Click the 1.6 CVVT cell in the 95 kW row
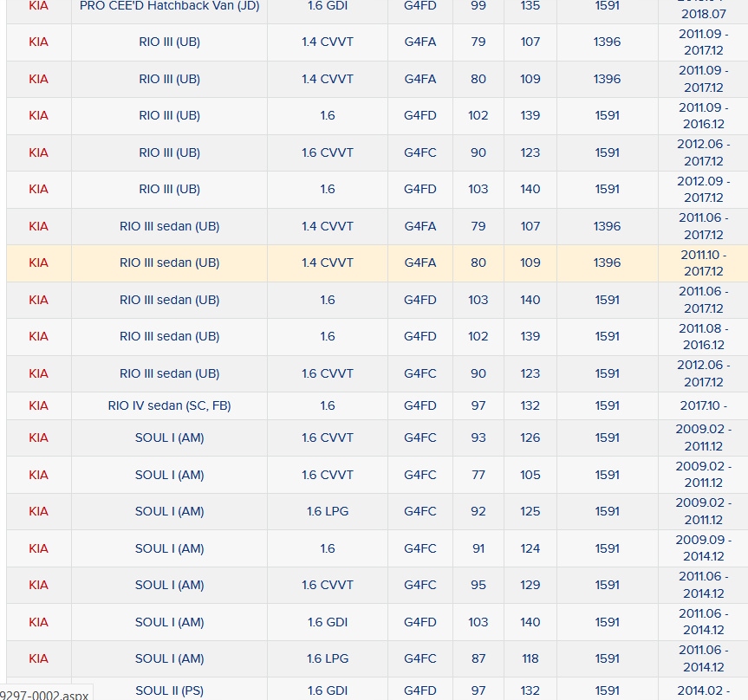The width and height of the screenshot is (748, 700). click(328, 585)
